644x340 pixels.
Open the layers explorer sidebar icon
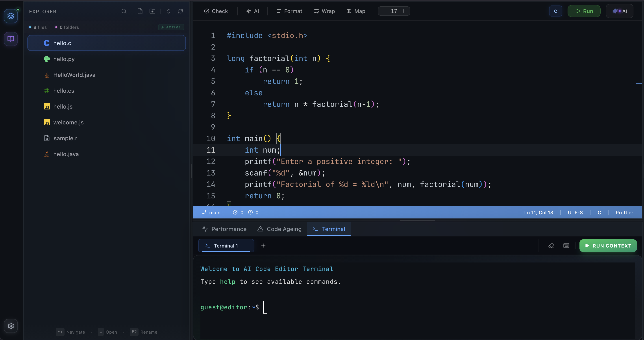pos(11,16)
